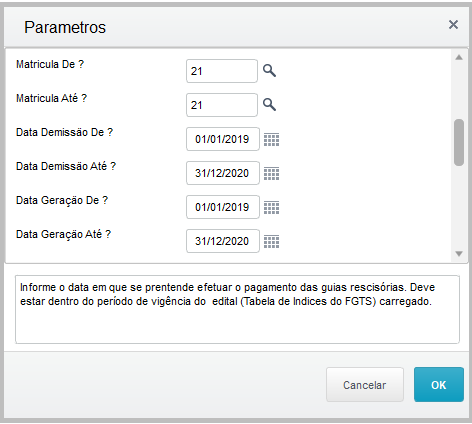Image resolution: width=472 pixels, height=424 pixels.
Task: Focus the Data Demissão De date field
Action: 223,139
